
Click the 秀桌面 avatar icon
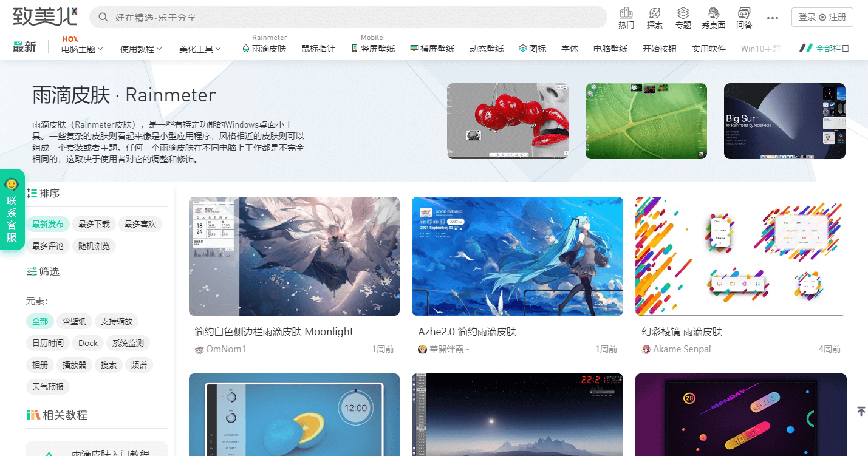coord(713,13)
